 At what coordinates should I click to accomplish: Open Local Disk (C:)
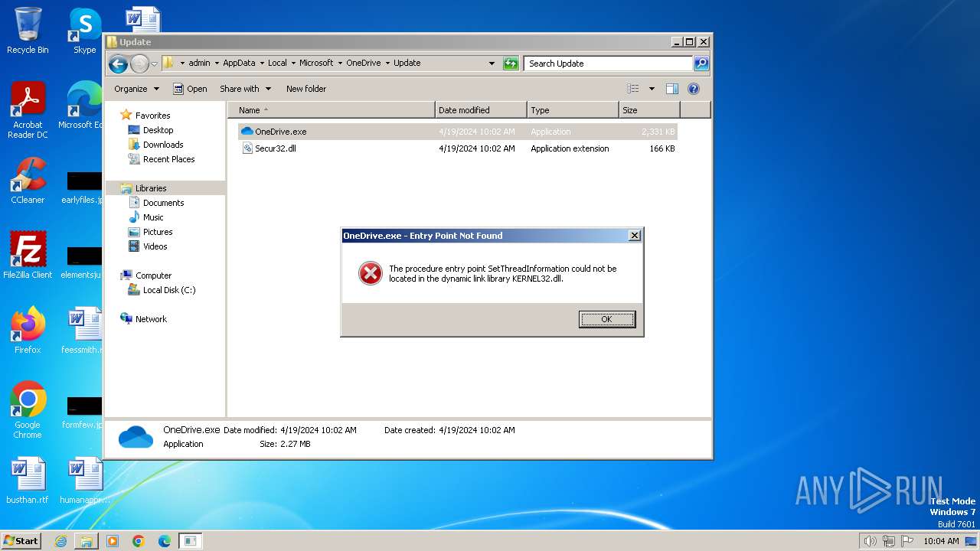click(168, 290)
